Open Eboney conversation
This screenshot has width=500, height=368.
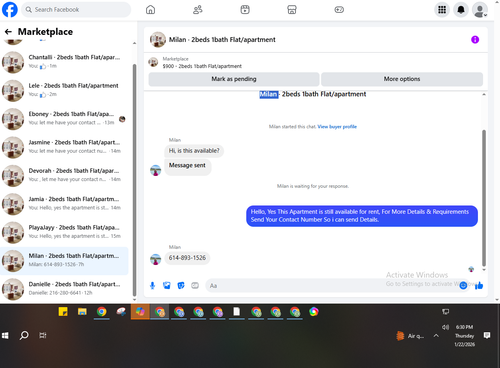click(x=64, y=118)
